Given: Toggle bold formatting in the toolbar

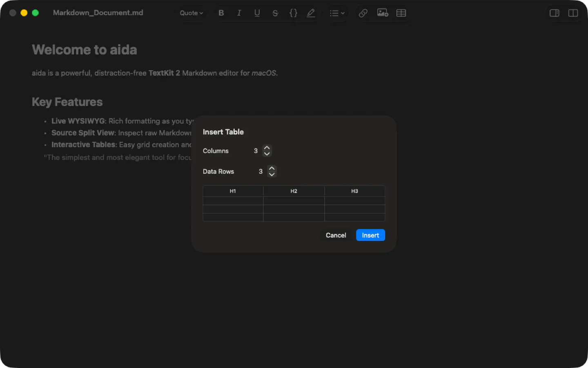Looking at the screenshot, I should coord(221,13).
